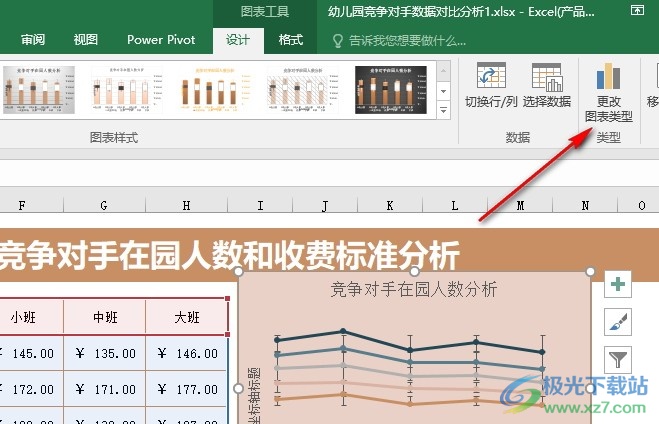Select column M header

point(520,205)
